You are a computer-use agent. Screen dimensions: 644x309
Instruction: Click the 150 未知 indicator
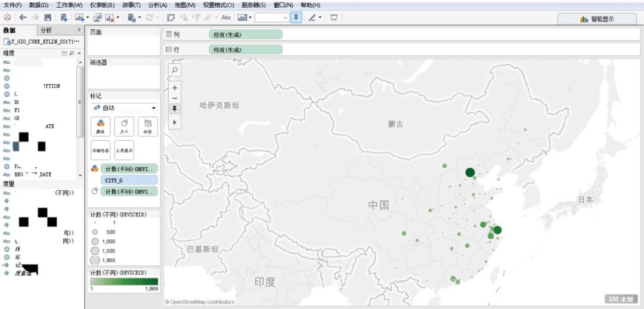[621, 299]
